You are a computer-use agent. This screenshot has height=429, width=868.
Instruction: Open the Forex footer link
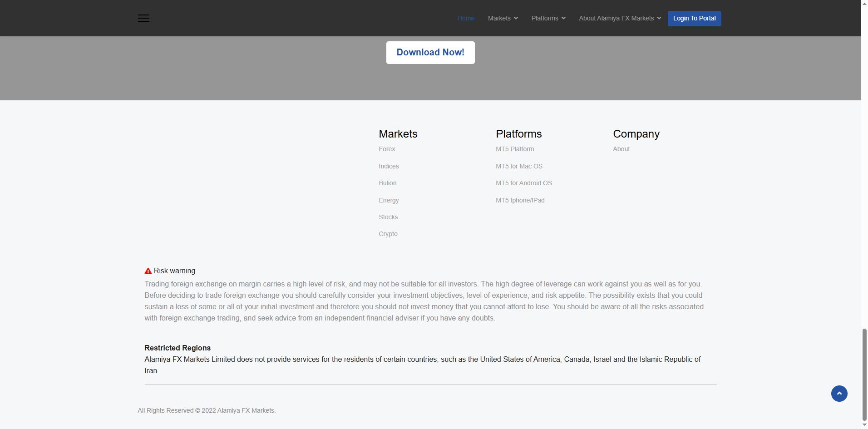[387, 149]
